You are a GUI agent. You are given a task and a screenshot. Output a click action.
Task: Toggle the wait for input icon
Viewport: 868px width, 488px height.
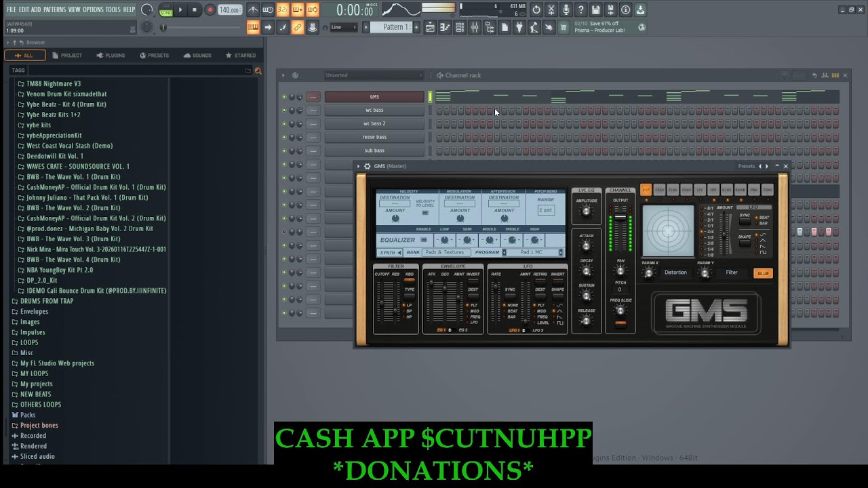(x=268, y=9)
